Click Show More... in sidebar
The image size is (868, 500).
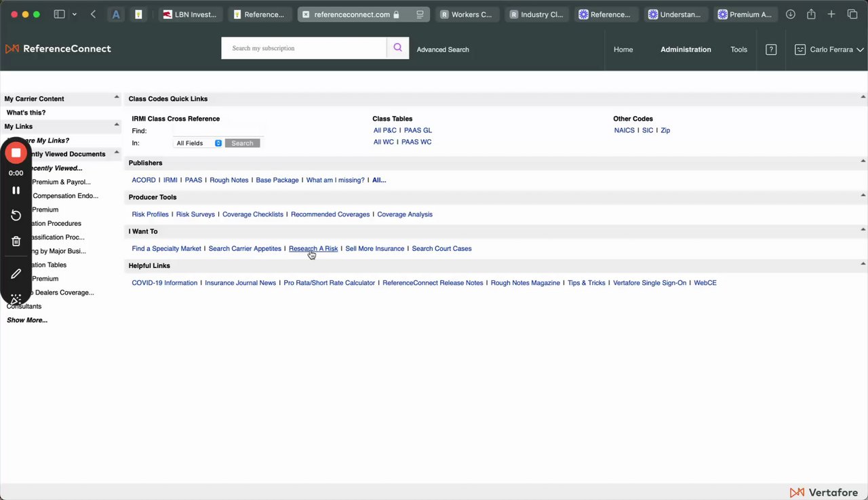27,320
